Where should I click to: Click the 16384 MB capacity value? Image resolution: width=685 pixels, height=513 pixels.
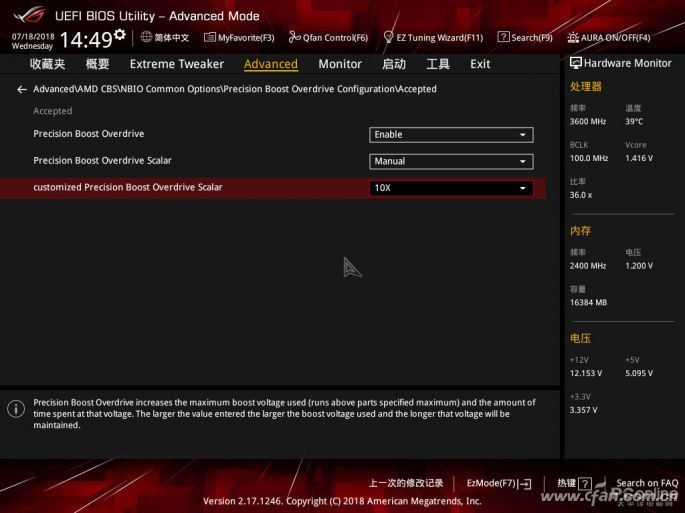588,302
